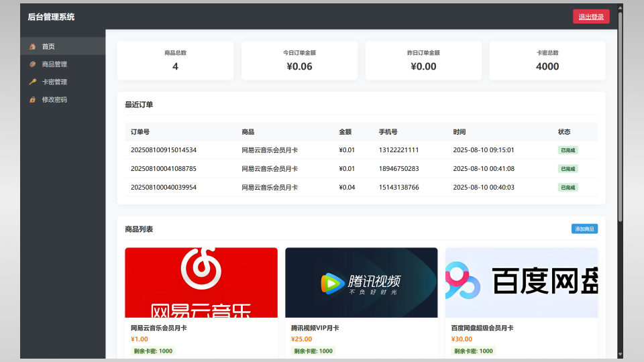The image size is (644, 362).
Task: Click the key icon beside 卡密管理
Action: click(x=32, y=82)
